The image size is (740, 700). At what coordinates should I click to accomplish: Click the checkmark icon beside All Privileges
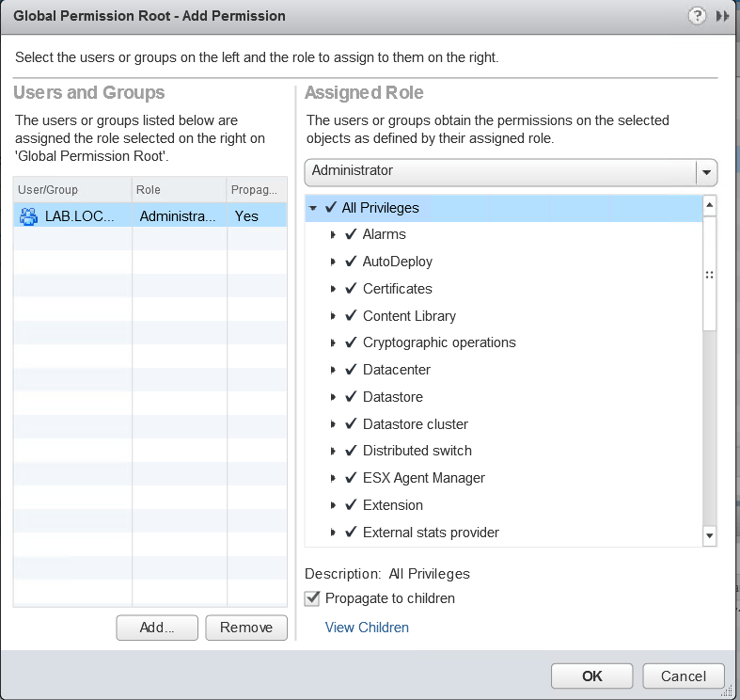[331, 207]
